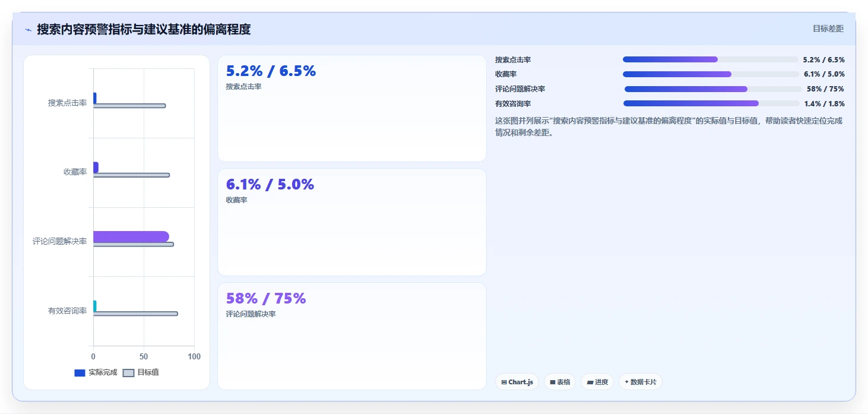868x414 pixels.
Task: Click the gray 目标值 legend swatch
Action: click(x=128, y=373)
